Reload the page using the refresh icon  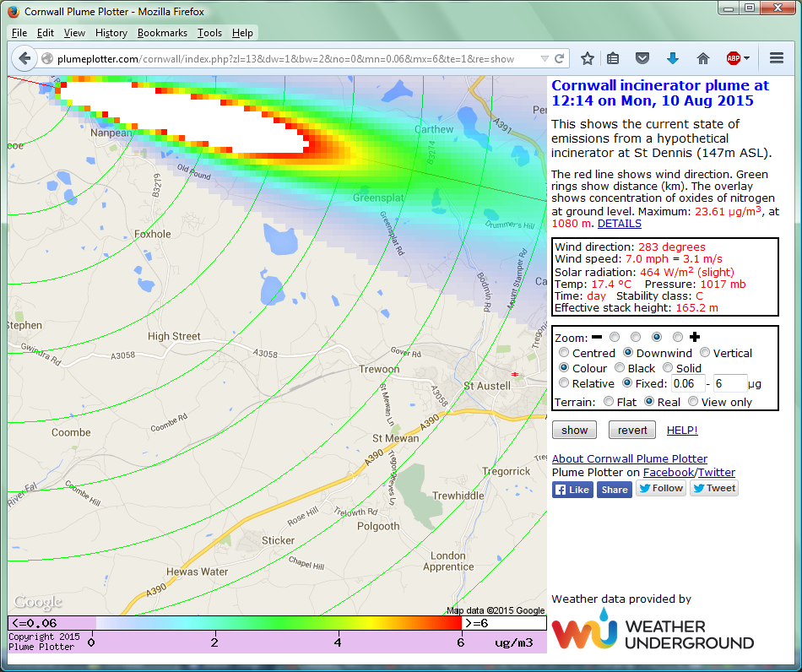(x=559, y=59)
